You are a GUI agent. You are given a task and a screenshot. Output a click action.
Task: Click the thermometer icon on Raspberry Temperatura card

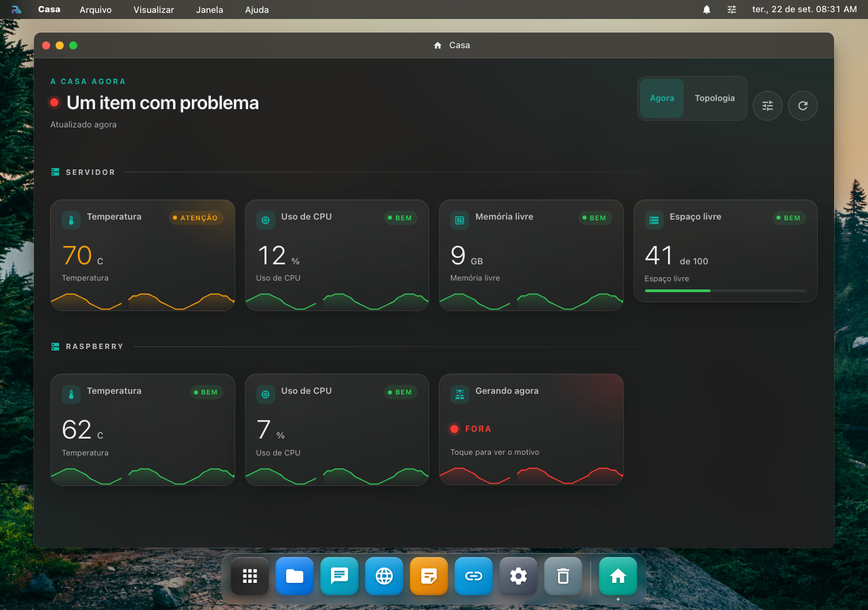pyautogui.click(x=71, y=394)
